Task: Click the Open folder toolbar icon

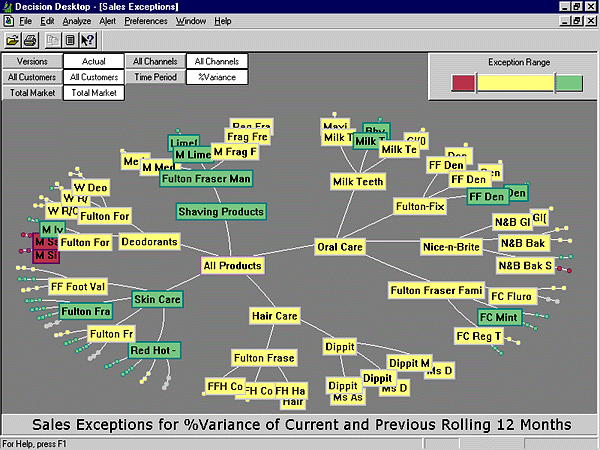Action: pyautogui.click(x=12, y=40)
